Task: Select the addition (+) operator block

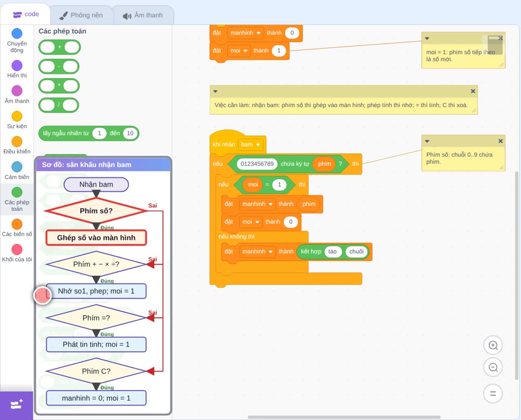Action: (x=59, y=47)
